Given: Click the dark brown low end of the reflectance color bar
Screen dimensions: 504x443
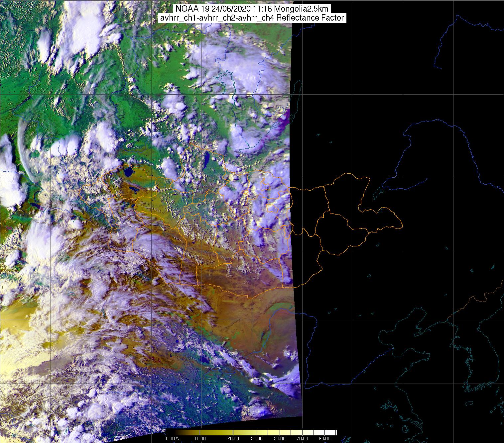Looking at the screenshot, I should point(183,432).
